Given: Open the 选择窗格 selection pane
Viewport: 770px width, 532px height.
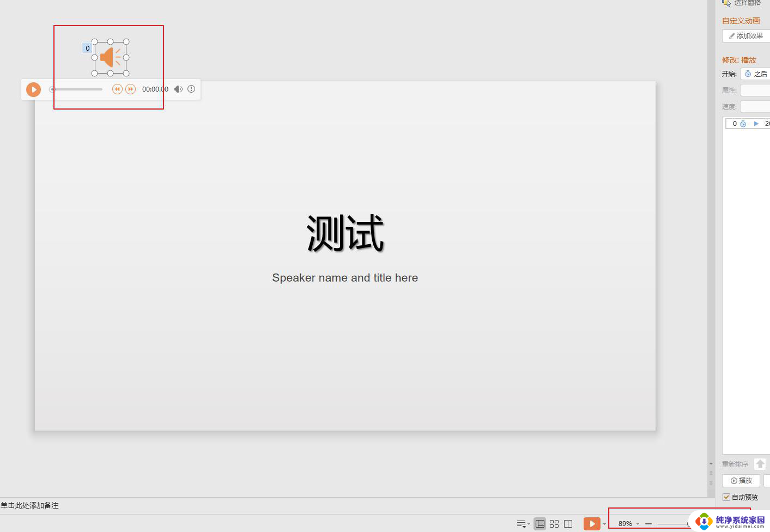Looking at the screenshot, I should point(742,3).
